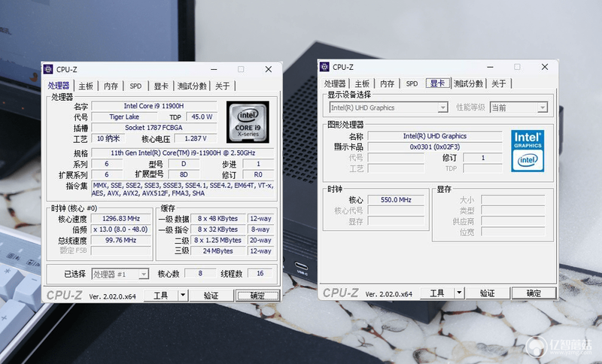Viewport: 602px width, 364px height.
Task: Click the 99.76 MHz bus speed value
Action: coord(121,240)
